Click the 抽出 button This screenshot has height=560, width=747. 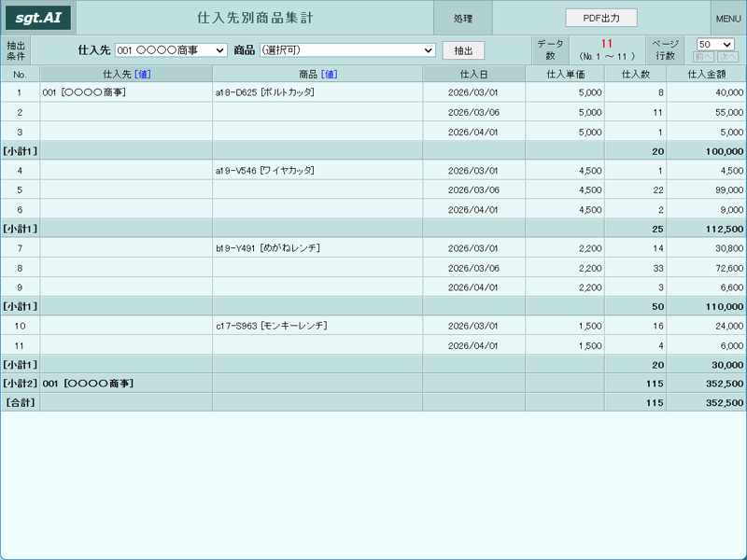point(463,50)
